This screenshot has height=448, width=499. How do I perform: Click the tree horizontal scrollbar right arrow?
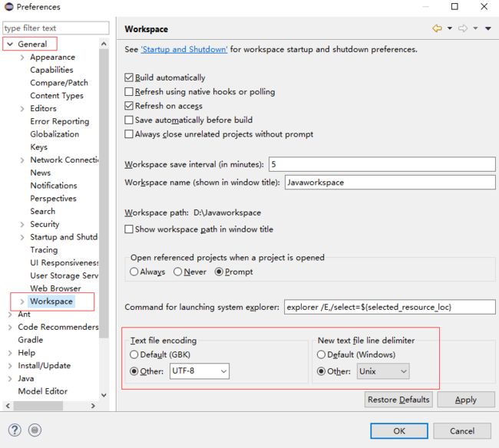(x=93, y=406)
